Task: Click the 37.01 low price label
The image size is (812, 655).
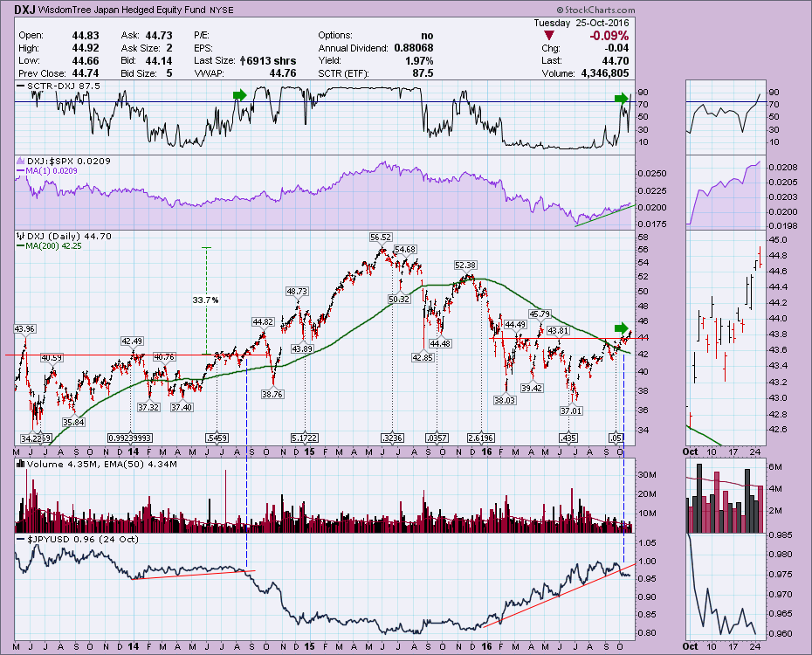Action: click(x=571, y=410)
